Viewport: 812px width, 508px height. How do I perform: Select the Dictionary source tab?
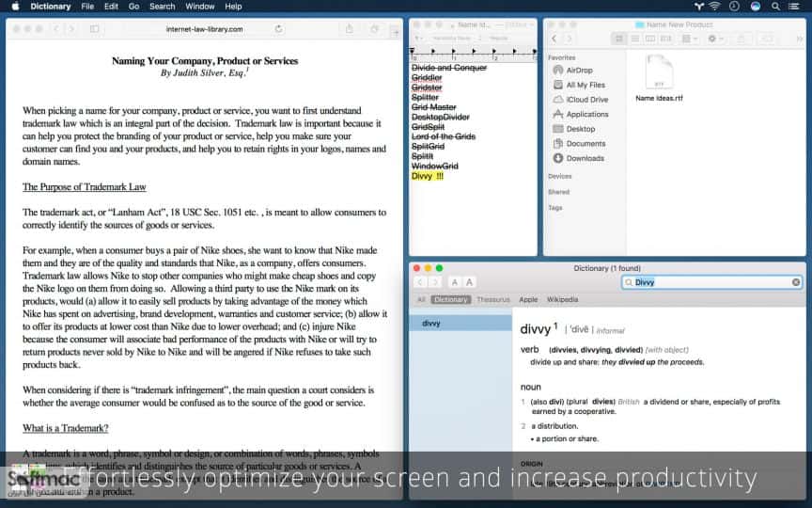point(450,299)
